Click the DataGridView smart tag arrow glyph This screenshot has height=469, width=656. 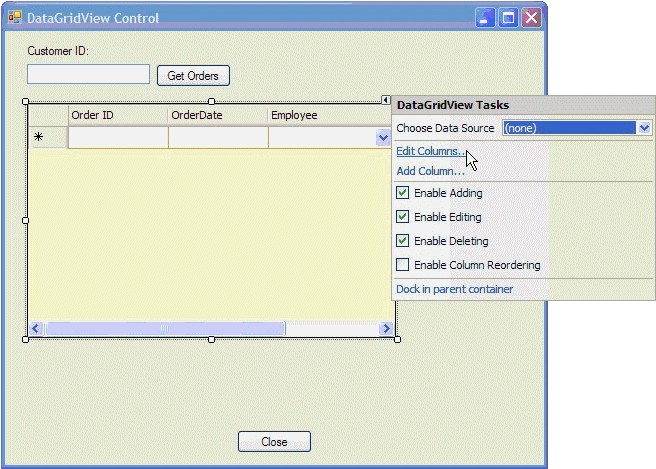[x=386, y=100]
